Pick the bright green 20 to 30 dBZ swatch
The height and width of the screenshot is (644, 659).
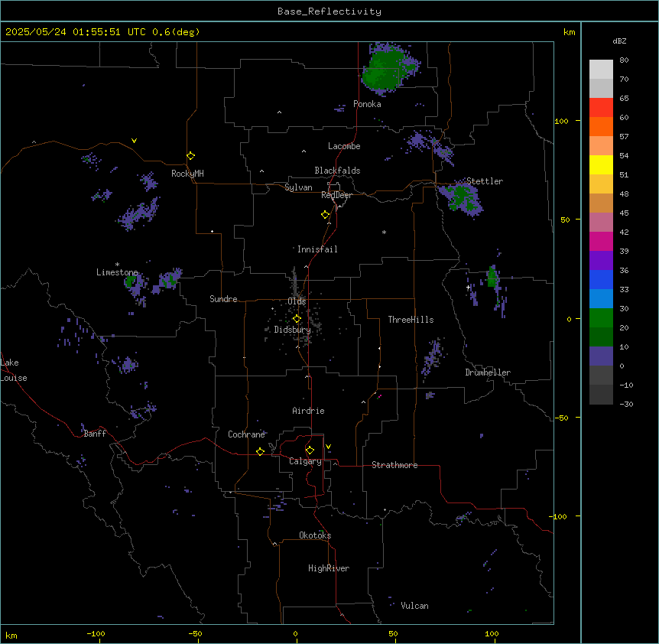coord(601,318)
